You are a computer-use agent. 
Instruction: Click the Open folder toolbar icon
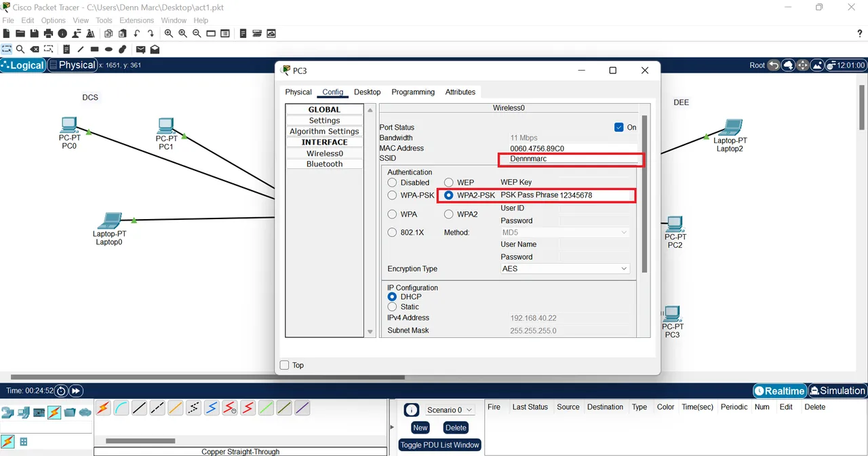[x=20, y=33]
